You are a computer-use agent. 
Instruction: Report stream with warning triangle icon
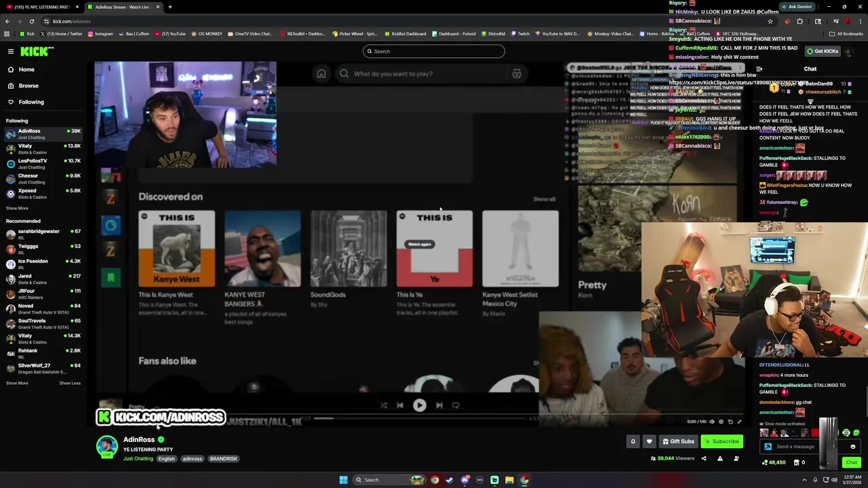(x=720, y=459)
